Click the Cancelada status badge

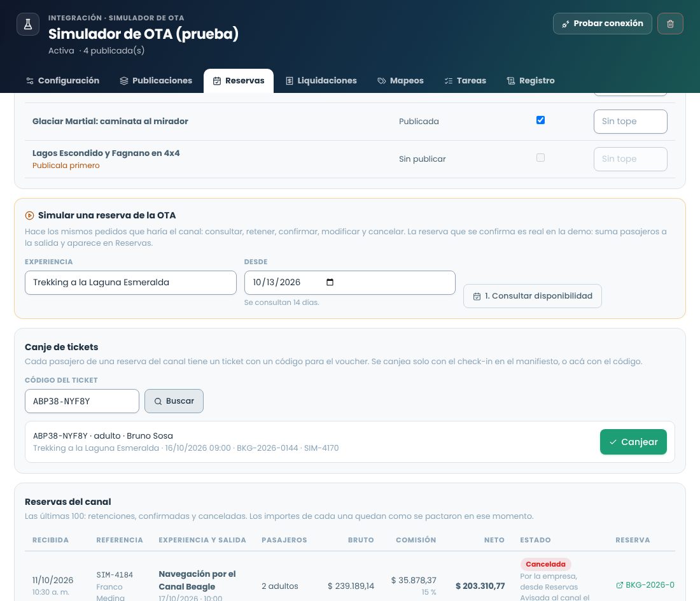545,564
